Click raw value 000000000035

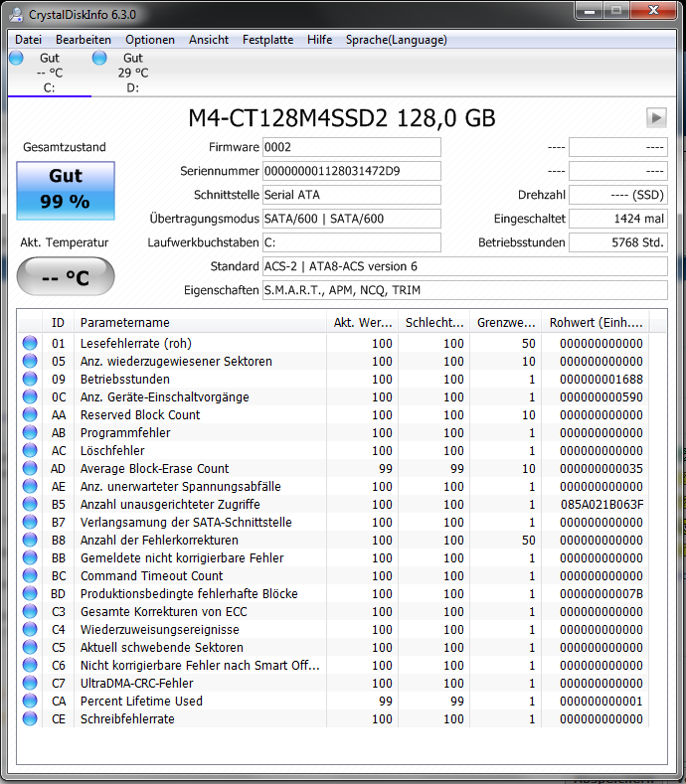(x=601, y=468)
